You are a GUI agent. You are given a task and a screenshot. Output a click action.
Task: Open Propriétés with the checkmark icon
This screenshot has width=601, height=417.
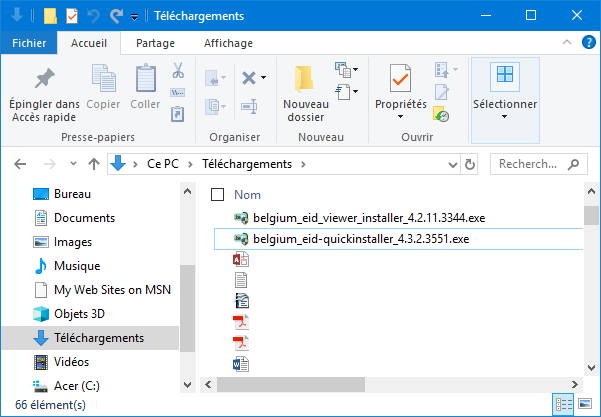tap(400, 79)
